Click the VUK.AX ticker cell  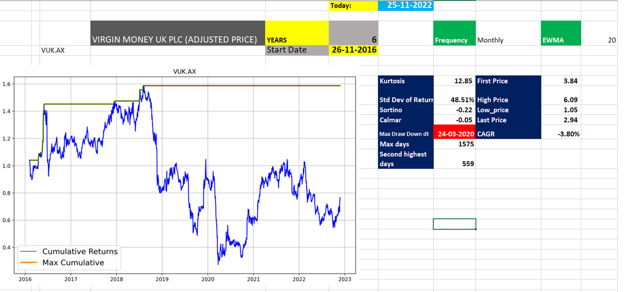click(53, 50)
